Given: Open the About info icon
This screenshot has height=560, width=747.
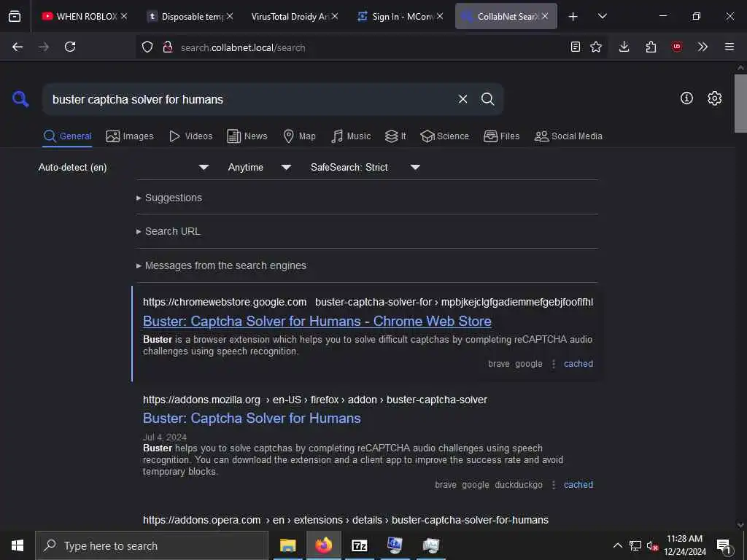Looking at the screenshot, I should 686,98.
